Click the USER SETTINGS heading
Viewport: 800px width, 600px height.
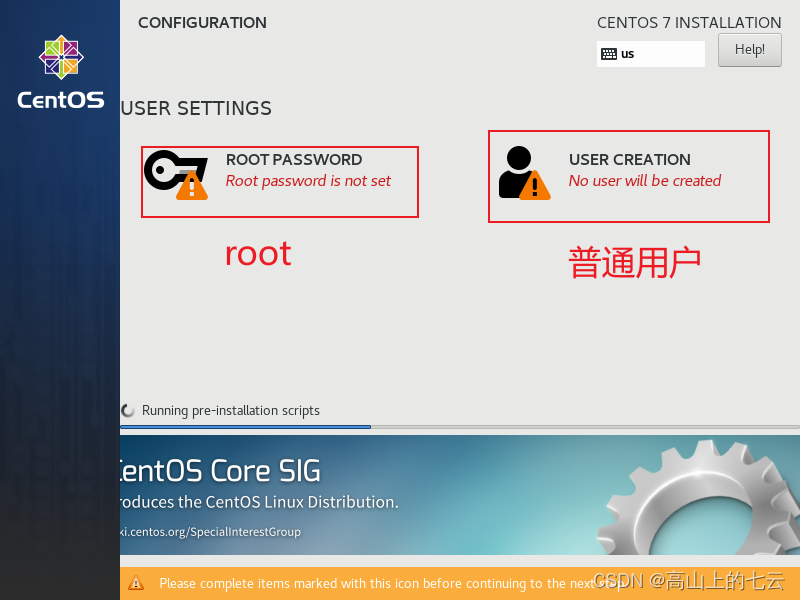pyautogui.click(x=196, y=109)
